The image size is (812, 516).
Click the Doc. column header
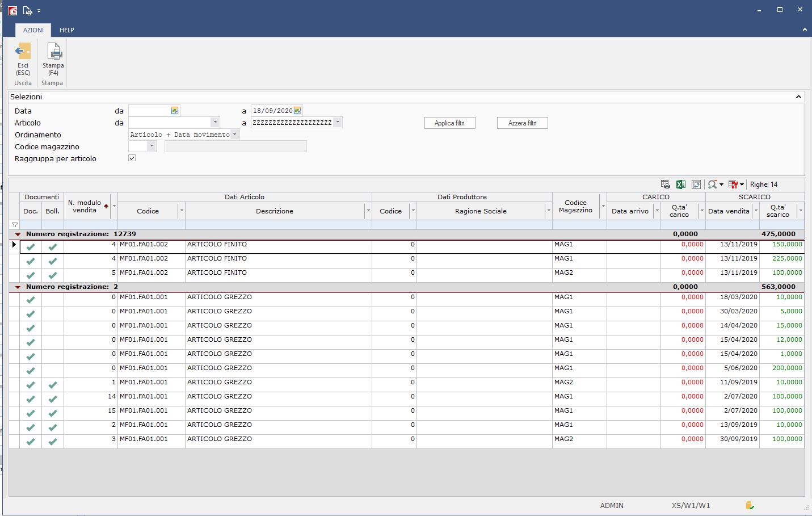click(31, 211)
